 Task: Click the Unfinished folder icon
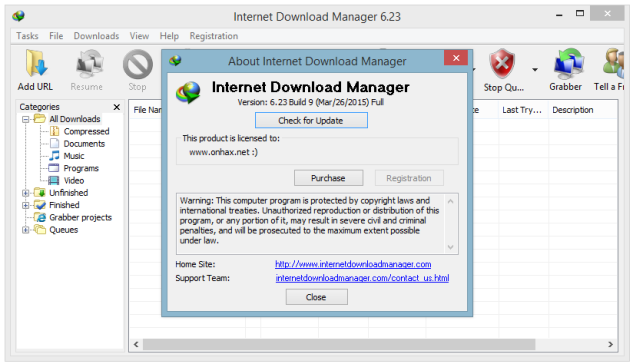click(40, 192)
